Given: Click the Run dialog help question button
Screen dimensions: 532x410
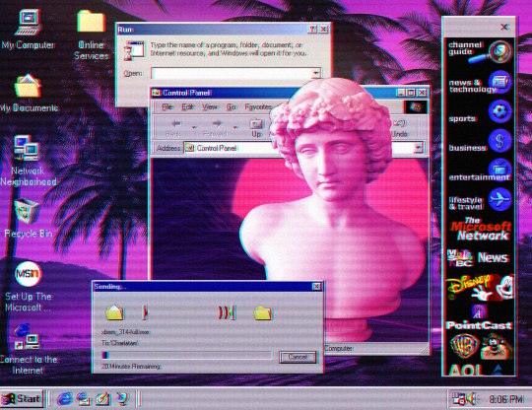Looking at the screenshot, I should (312, 30).
